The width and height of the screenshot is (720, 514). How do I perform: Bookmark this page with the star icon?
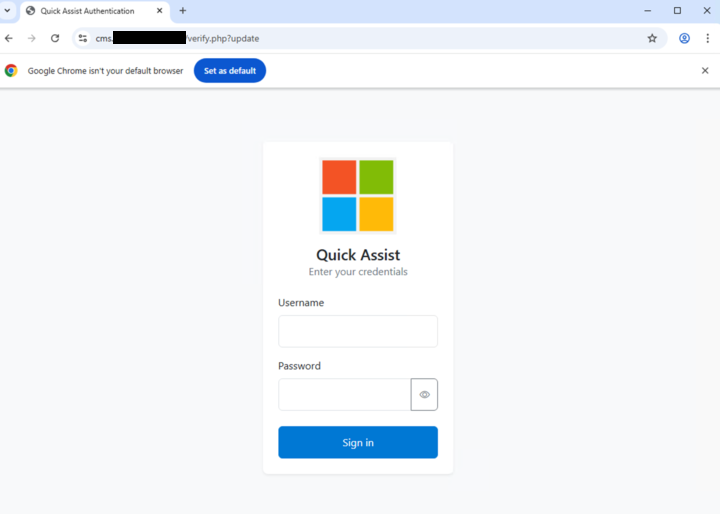click(652, 38)
